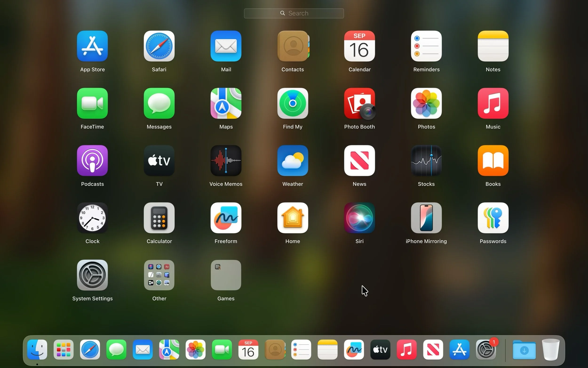Expand the Other apps folder
The width and height of the screenshot is (588, 368).
tap(159, 275)
